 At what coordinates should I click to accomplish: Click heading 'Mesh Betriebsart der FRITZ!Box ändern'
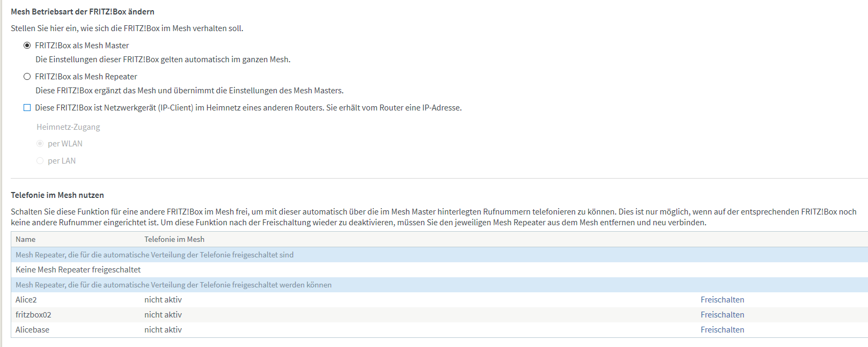tap(83, 12)
